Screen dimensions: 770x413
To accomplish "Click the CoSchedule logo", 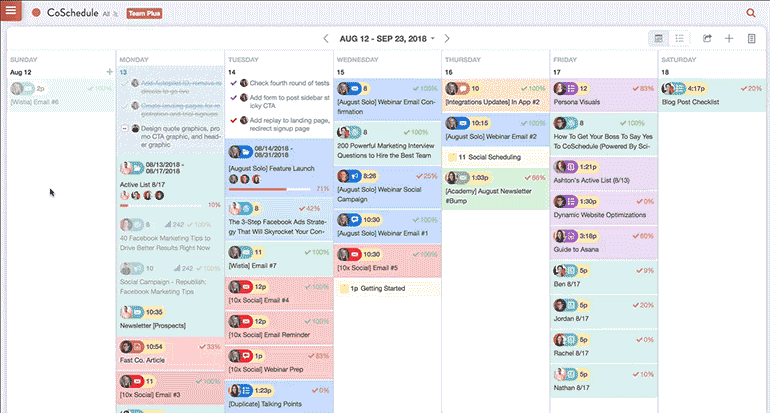I will pyautogui.click(x=65, y=13).
